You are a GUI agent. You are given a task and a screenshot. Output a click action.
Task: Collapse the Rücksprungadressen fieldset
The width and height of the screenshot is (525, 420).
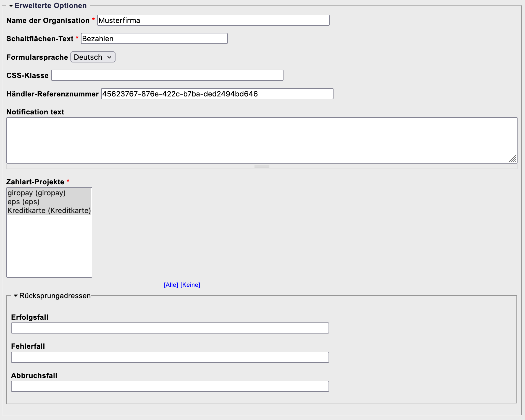point(16,296)
